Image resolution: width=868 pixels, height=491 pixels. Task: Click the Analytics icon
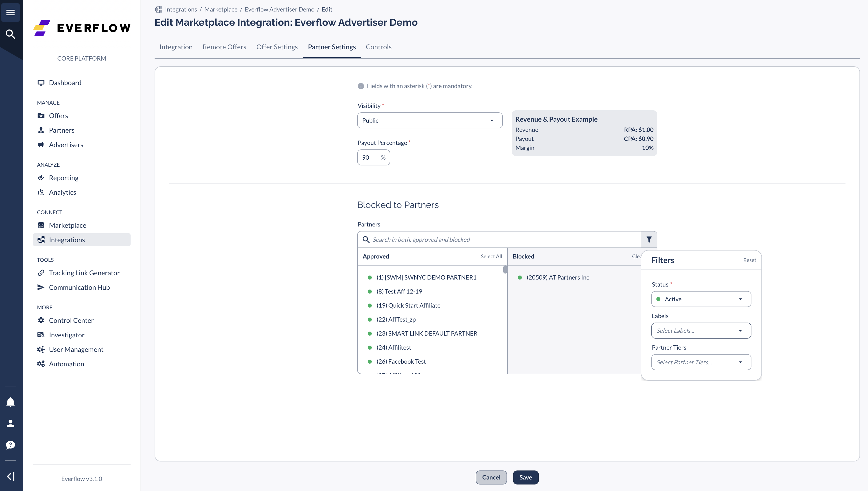pyautogui.click(x=41, y=192)
